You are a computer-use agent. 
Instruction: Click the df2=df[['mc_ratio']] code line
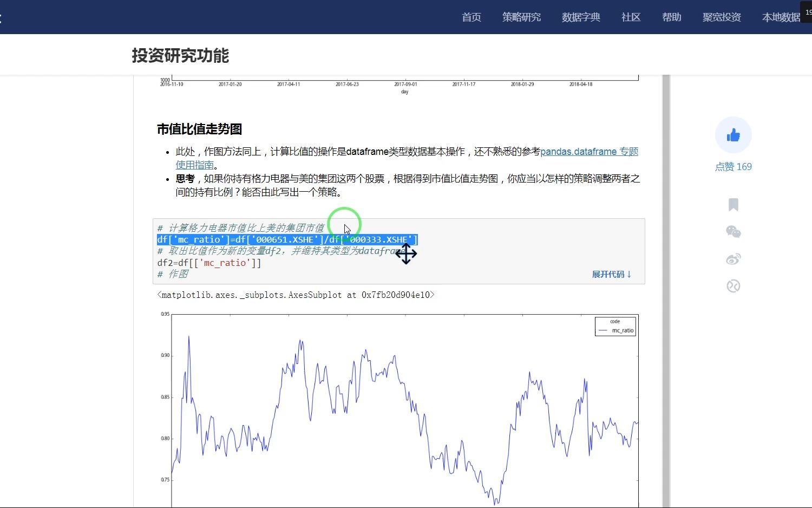pos(209,263)
